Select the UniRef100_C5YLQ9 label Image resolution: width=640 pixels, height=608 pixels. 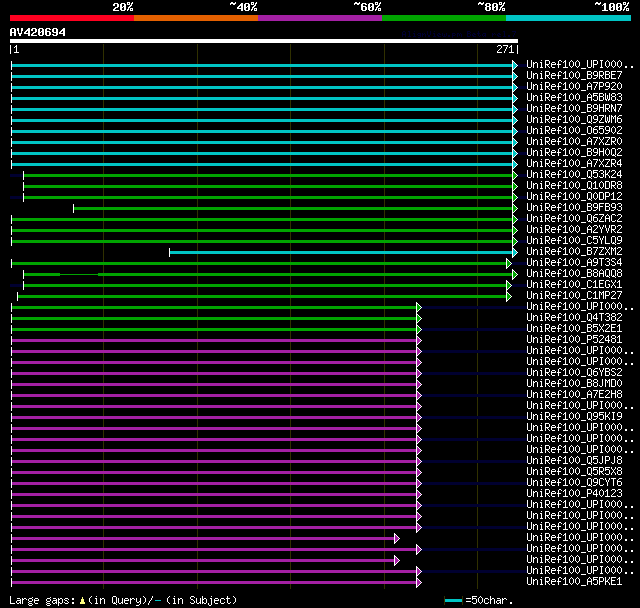point(574,241)
